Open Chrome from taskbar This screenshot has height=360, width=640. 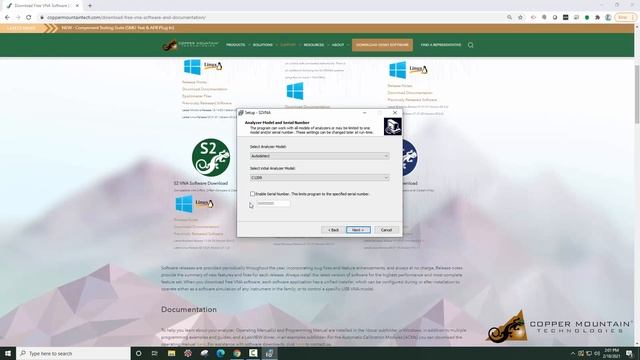point(237,353)
